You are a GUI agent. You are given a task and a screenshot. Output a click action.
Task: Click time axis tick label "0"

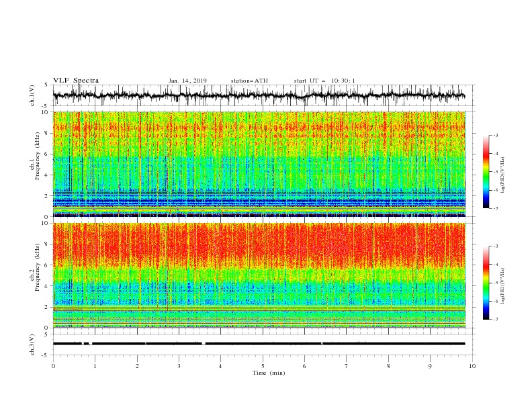(53, 366)
